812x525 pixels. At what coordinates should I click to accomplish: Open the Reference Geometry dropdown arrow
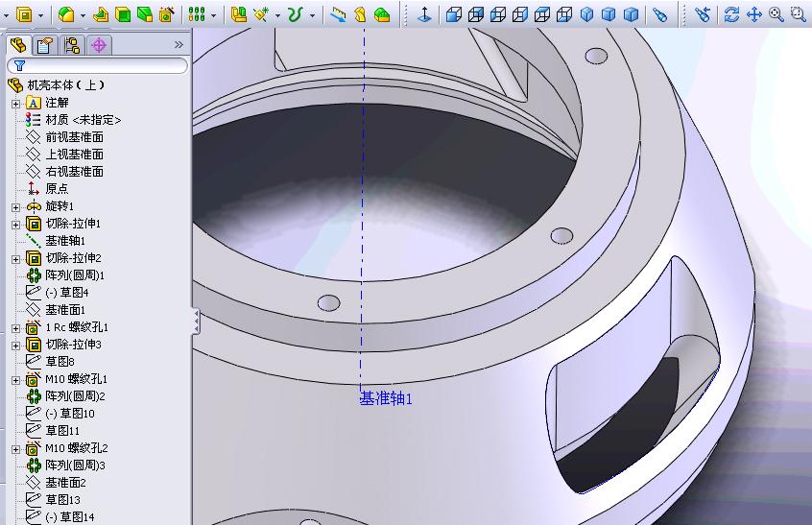point(277,15)
